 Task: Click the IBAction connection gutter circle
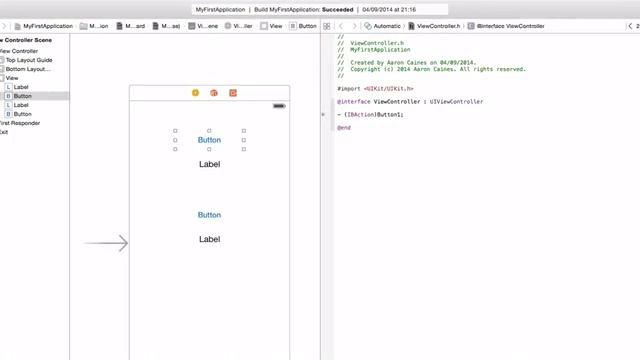(x=323, y=115)
